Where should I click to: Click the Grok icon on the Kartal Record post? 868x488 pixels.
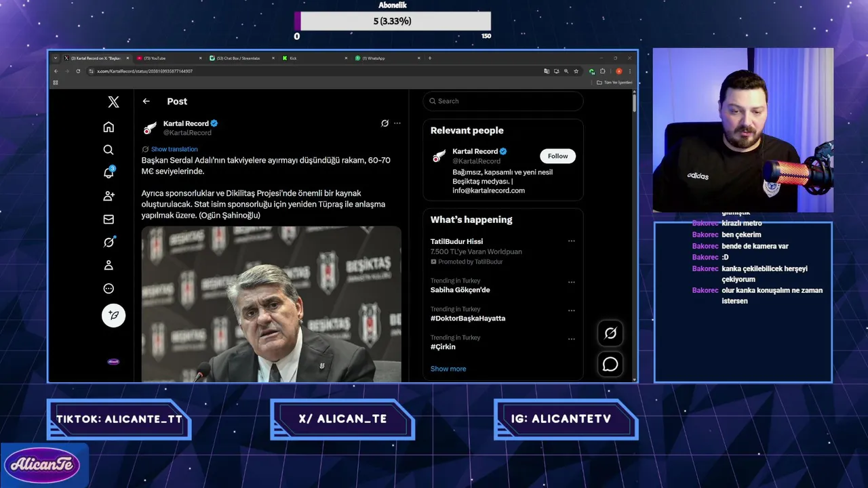(x=384, y=123)
